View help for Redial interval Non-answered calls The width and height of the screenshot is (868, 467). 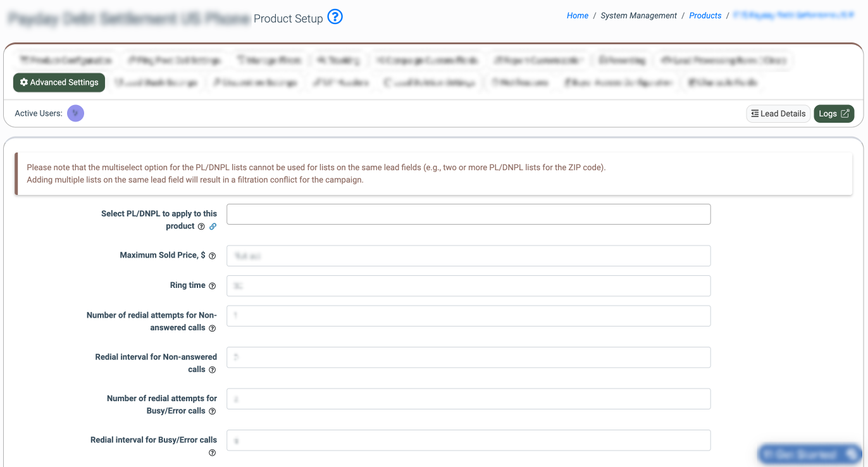coord(213,370)
